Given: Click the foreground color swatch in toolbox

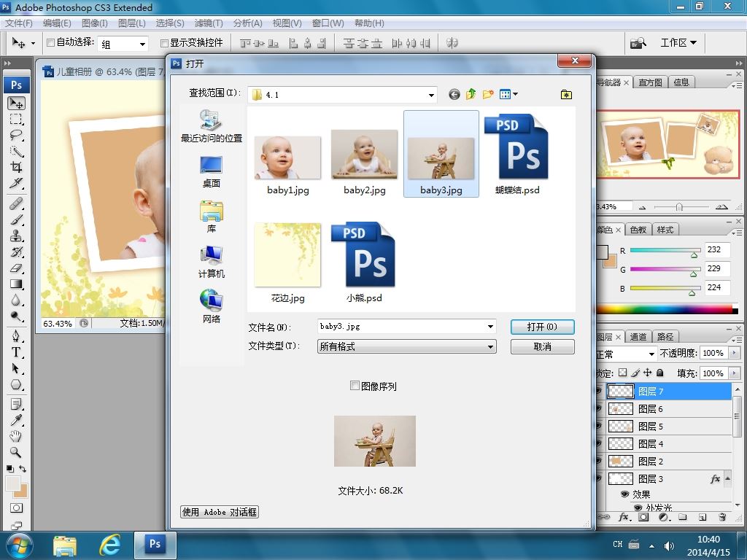Looking at the screenshot, I should point(13,483).
